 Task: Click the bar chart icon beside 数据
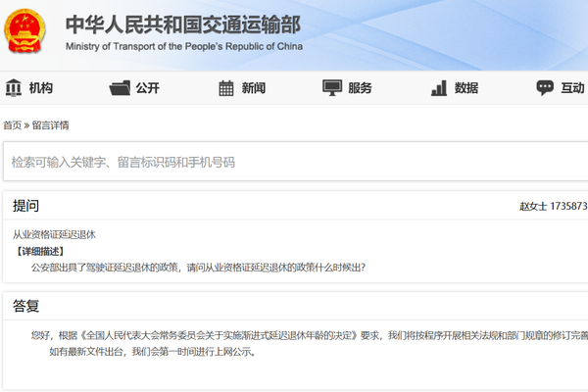coord(439,88)
